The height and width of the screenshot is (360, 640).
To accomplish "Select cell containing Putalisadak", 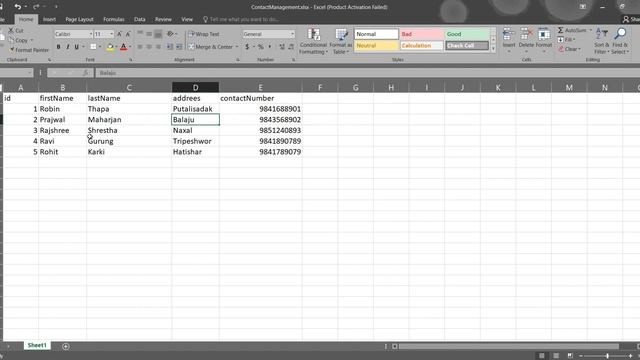I will pyautogui.click(x=196, y=109).
